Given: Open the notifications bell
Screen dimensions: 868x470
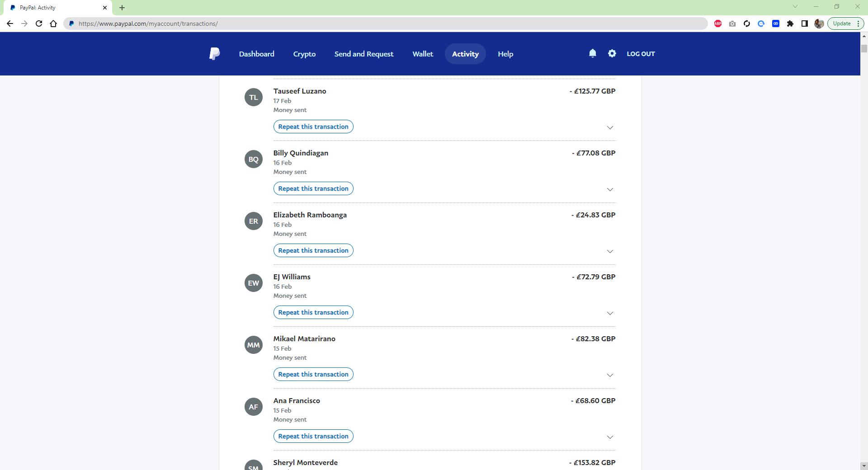Looking at the screenshot, I should pos(592,53).
